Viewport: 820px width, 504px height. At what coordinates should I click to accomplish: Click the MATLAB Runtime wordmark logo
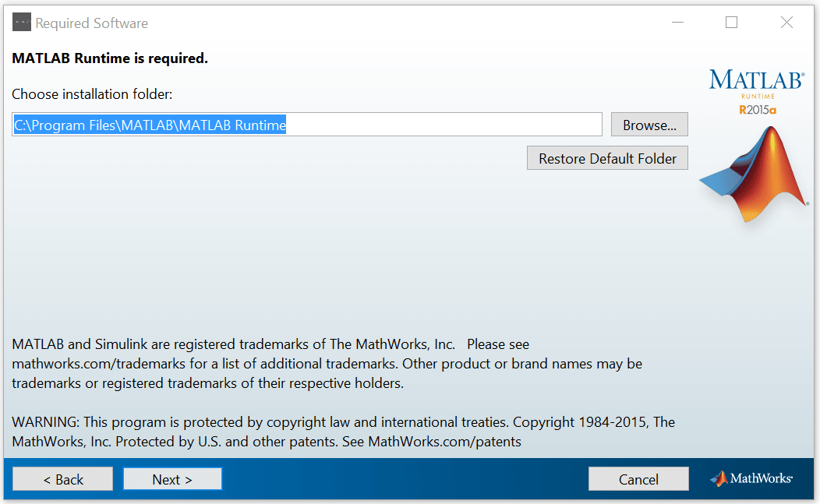(x=746, y=81)
